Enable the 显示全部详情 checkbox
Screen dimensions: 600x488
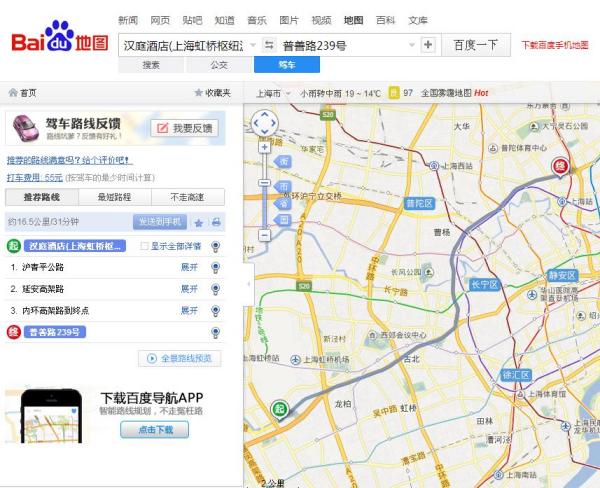click(145, 246)
